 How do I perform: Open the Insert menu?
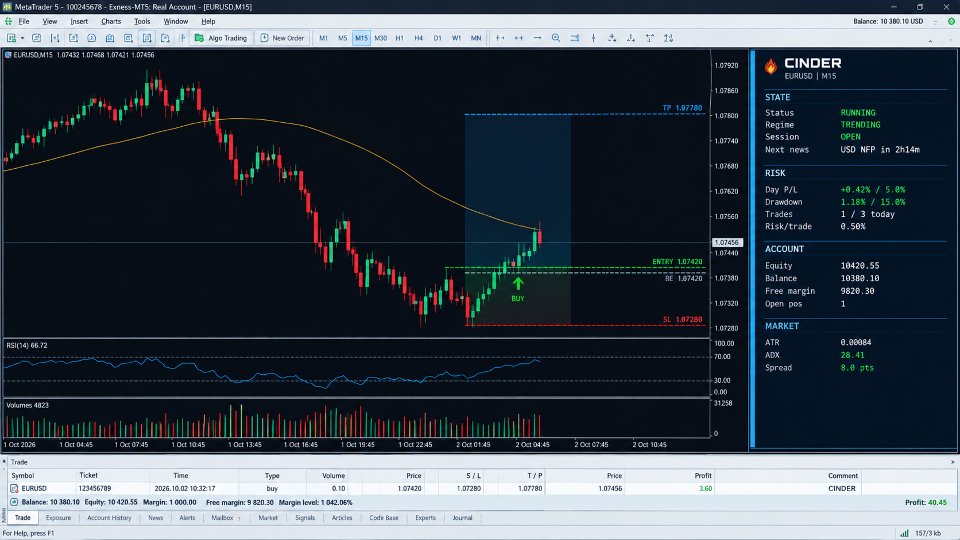coord(79,21)
